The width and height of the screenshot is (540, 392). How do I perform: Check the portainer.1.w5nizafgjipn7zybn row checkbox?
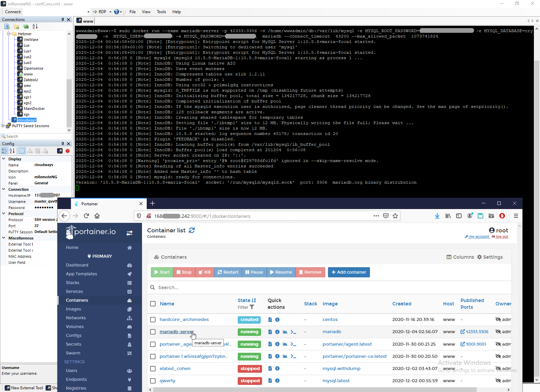click(153, 356)
